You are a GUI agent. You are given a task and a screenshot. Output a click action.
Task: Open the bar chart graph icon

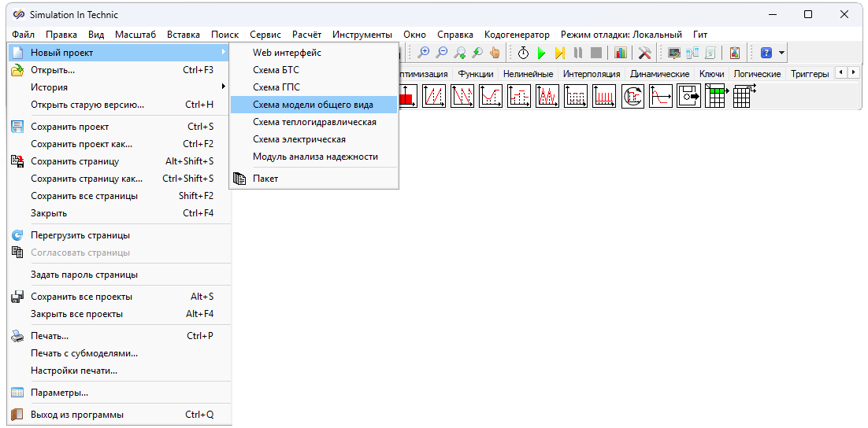[621, 53]
